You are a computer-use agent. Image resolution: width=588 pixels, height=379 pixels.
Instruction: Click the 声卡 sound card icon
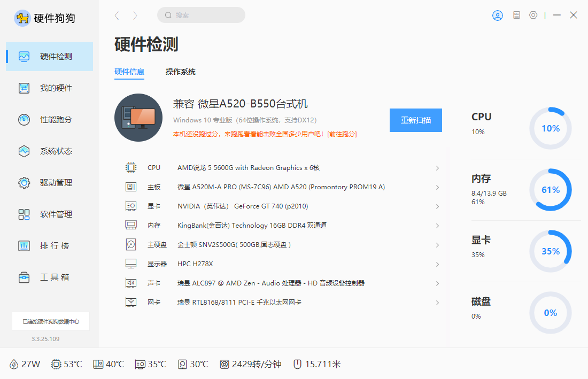tap(131, 283)
